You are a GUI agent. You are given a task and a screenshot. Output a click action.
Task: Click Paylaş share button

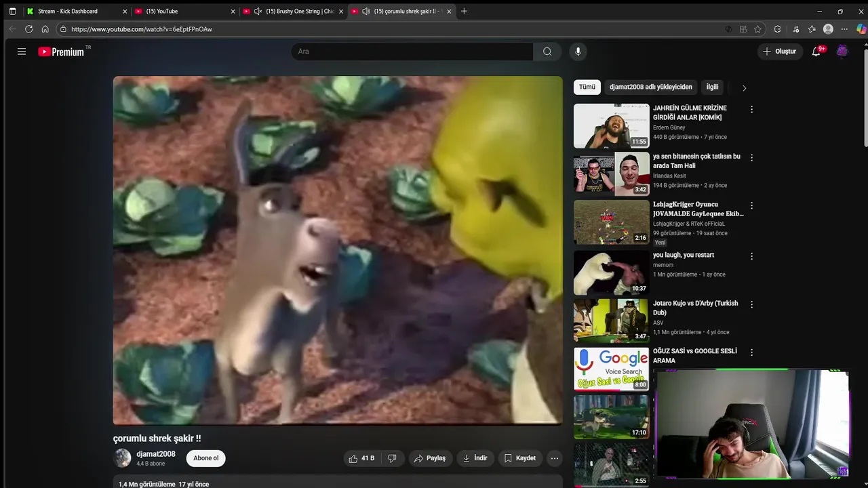pyautogui.click(x=430, y=458)
